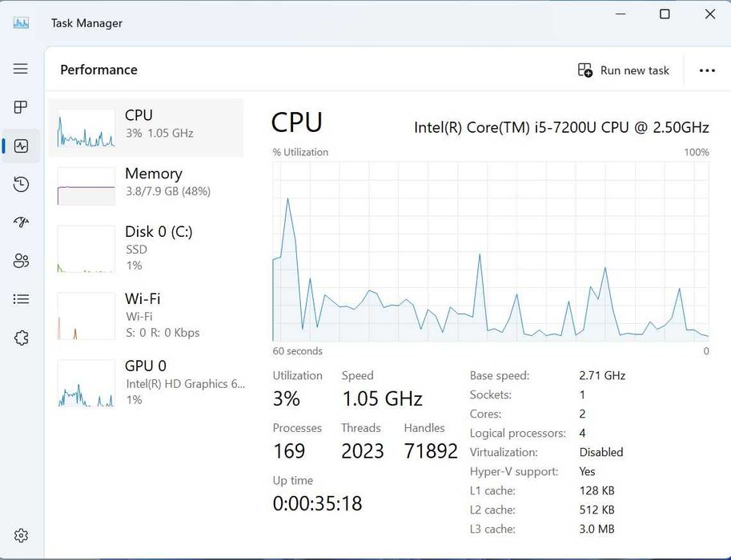Image resolution: width=731 pixels, height=560 pixels.
Task: Open the Services puzzle-piece icon
Action: (x=21, y=338)
